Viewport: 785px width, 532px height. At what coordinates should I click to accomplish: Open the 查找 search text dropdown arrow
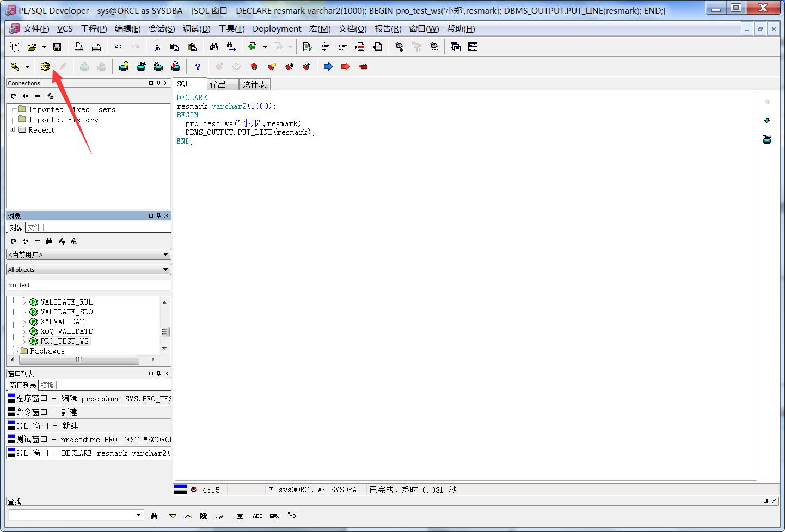click(x=138, y=515)
